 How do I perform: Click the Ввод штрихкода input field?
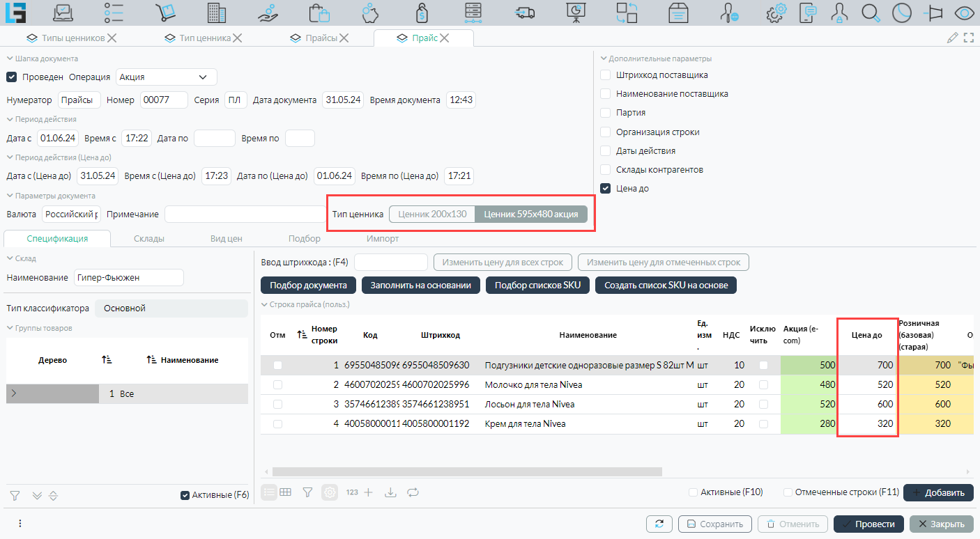tap(390, 263)
